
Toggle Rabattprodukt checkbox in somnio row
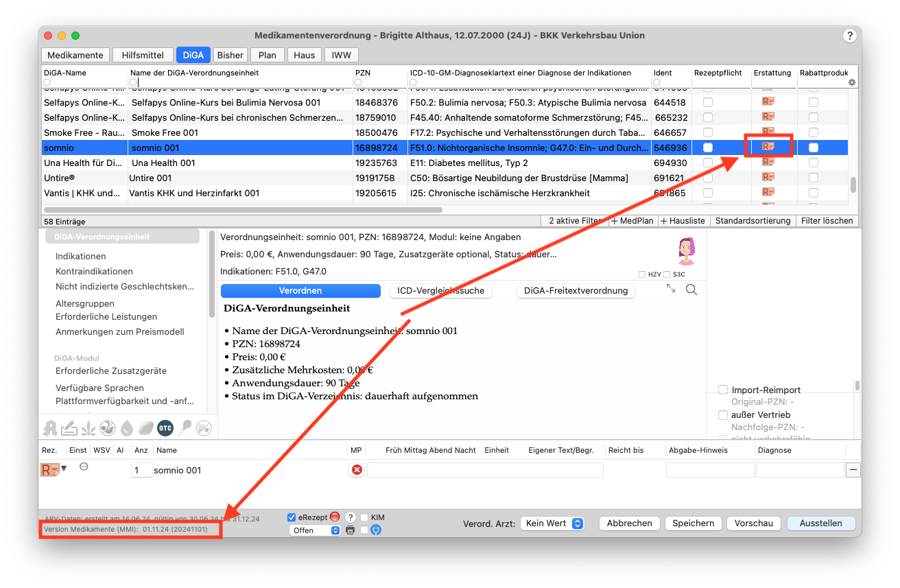pos(814,148)
